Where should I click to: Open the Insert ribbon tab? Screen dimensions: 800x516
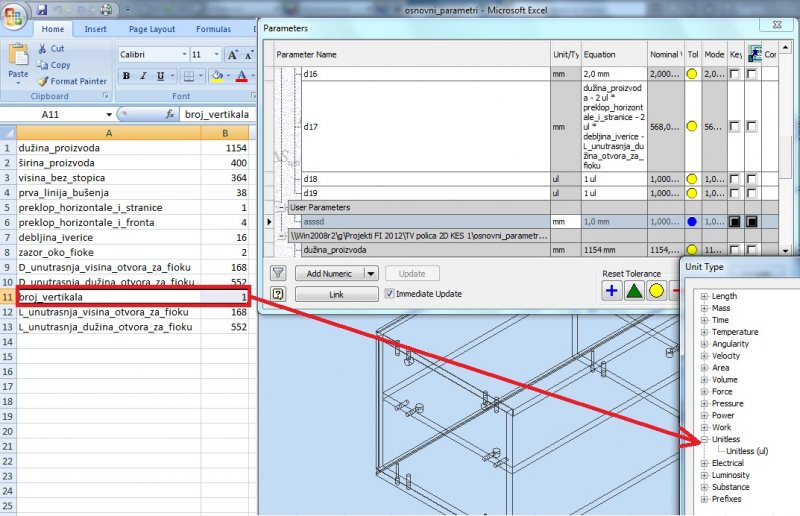[x=96, y=30]
